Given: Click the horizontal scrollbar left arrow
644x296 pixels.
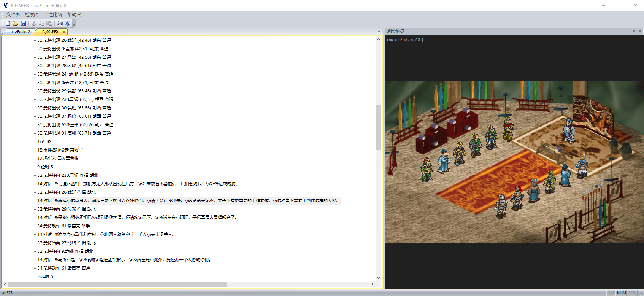Looking at the screenshot, I should click(5, 284).
